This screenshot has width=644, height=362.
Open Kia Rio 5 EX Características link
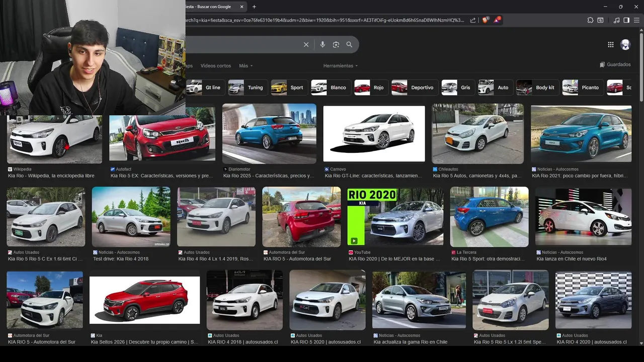tap(162, 176)
